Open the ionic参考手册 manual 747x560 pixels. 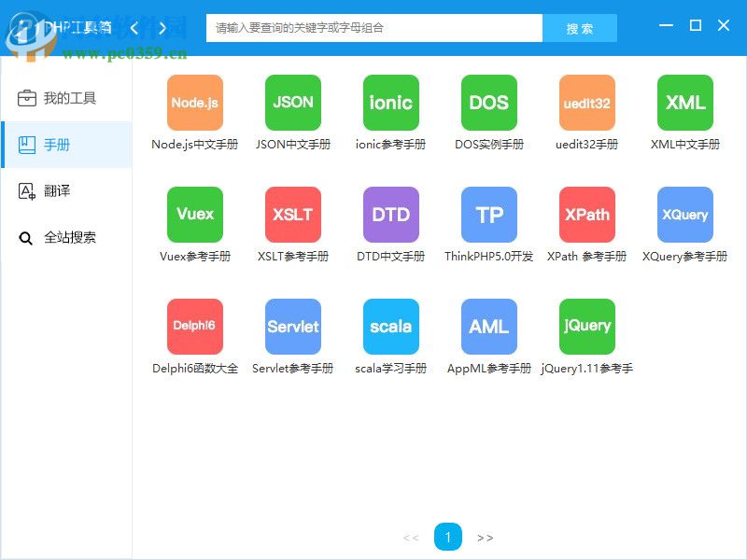390,103
